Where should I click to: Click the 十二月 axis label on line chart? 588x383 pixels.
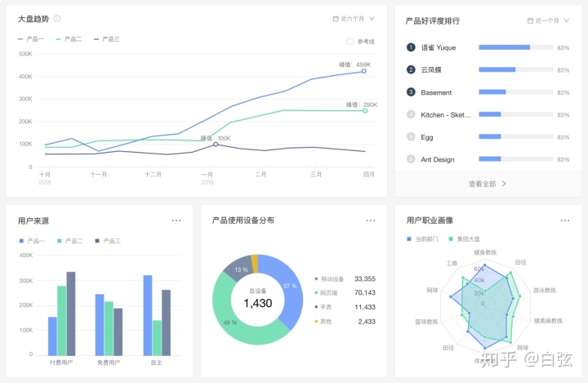153,175
